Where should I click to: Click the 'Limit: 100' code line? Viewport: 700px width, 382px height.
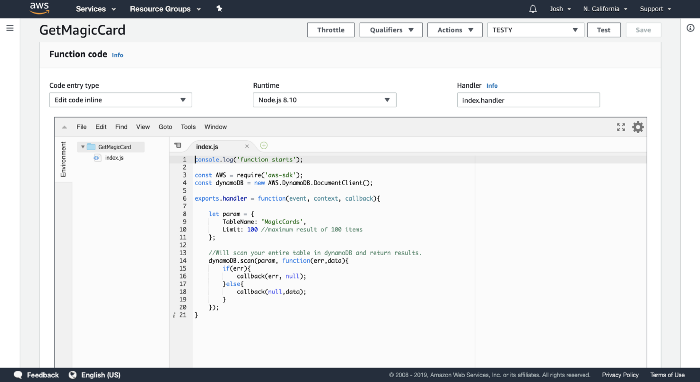coord(292,229)
